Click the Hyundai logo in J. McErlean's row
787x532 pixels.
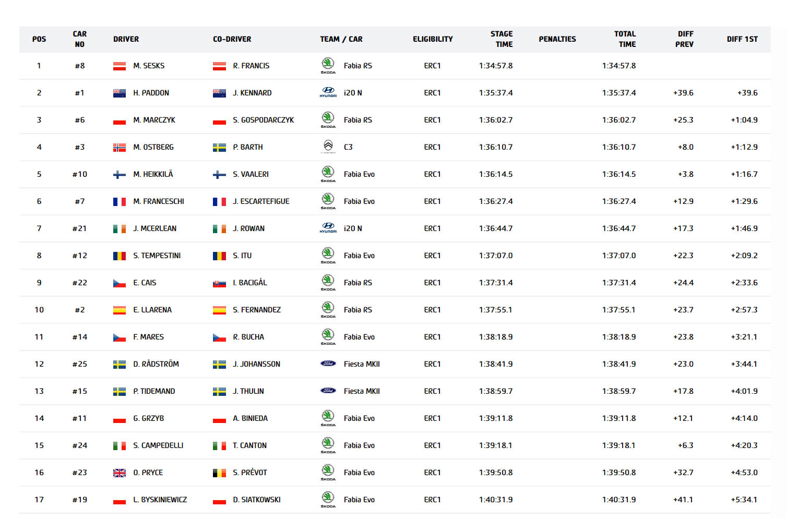[328, 228]
